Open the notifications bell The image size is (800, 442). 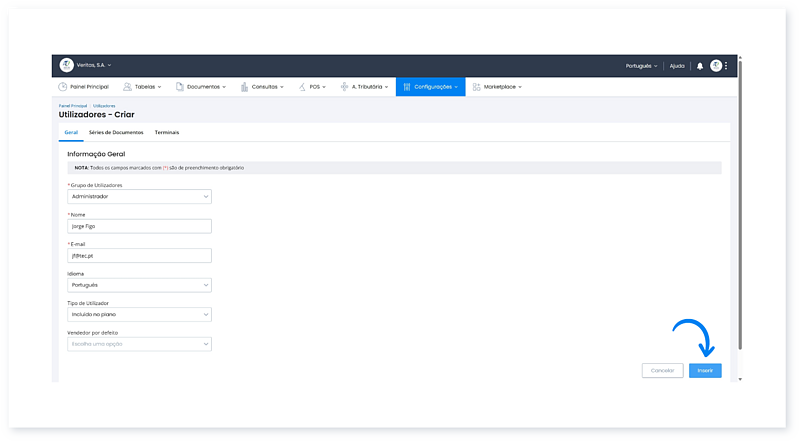700,66
